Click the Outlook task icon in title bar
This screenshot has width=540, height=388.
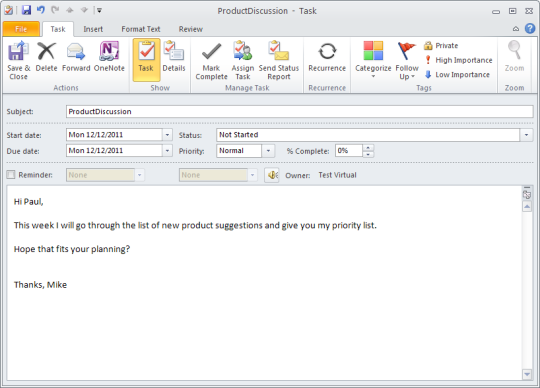tap(9, 10)
